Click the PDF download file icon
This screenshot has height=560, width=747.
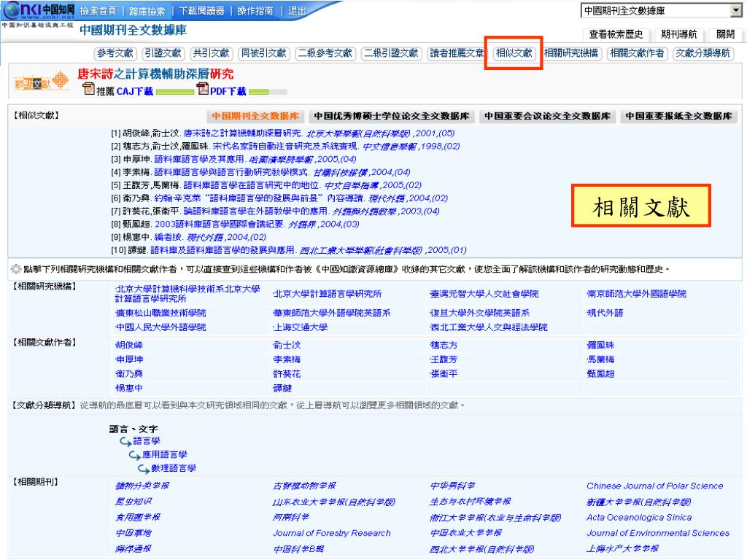tap(203, 88)
